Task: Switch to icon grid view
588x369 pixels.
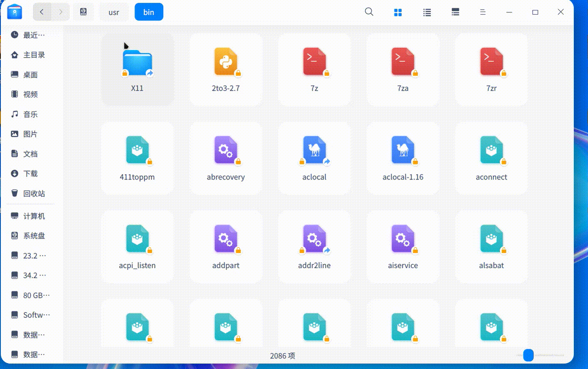Action: coord(398,13)
